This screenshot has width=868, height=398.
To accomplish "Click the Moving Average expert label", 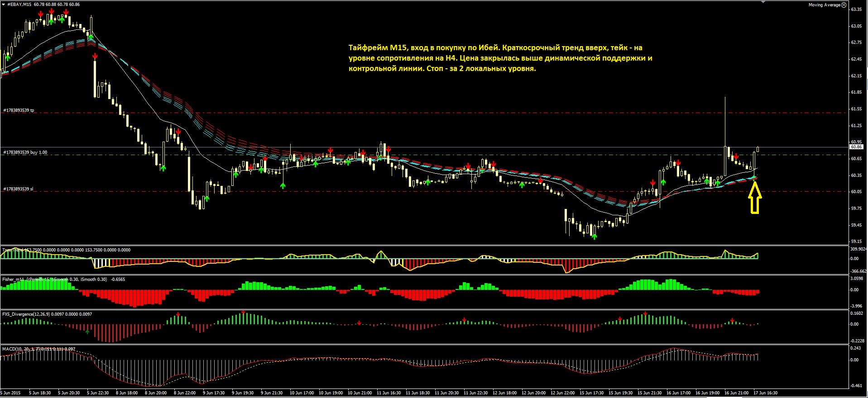I will tap(825, 5).
